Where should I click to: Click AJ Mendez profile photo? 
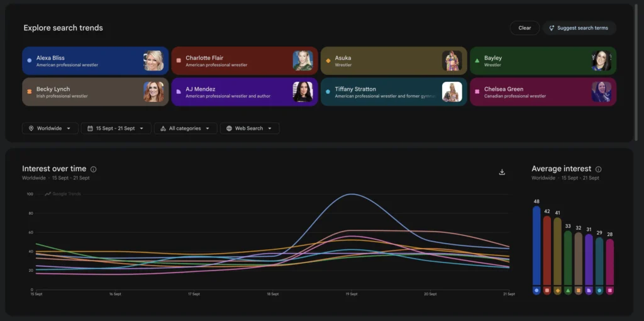click(x=303, y=92)
